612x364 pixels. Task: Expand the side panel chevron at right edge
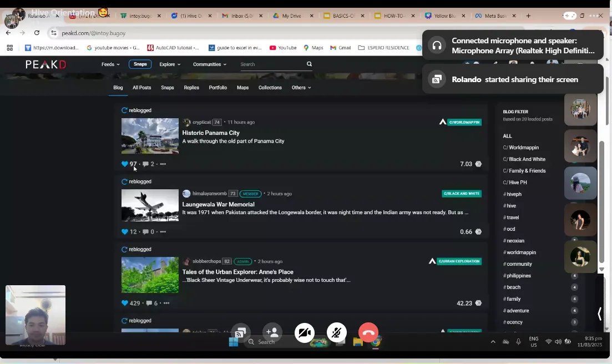[x=599, y=314]
